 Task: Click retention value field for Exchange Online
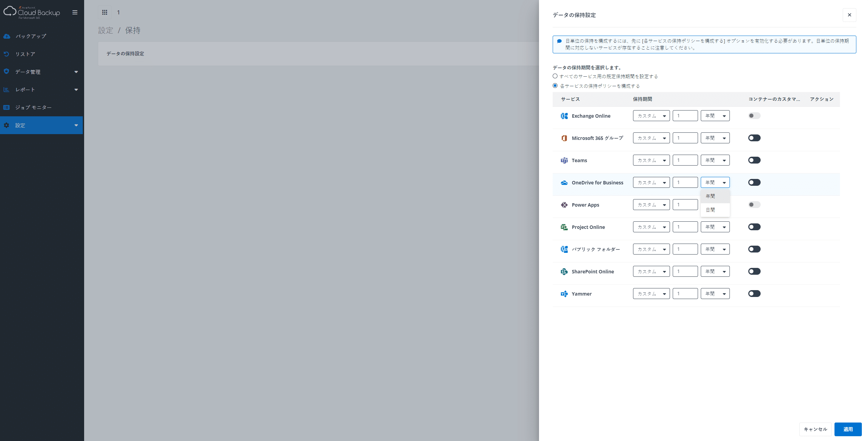click(685, 116)
